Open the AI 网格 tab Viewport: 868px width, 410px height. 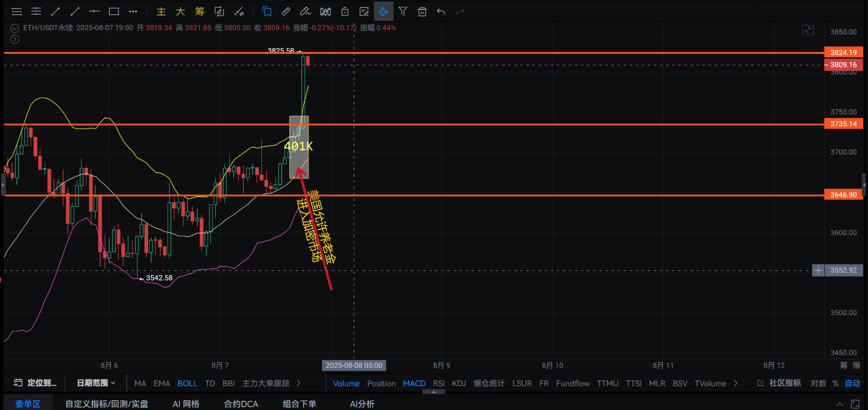tap(186, 404)
